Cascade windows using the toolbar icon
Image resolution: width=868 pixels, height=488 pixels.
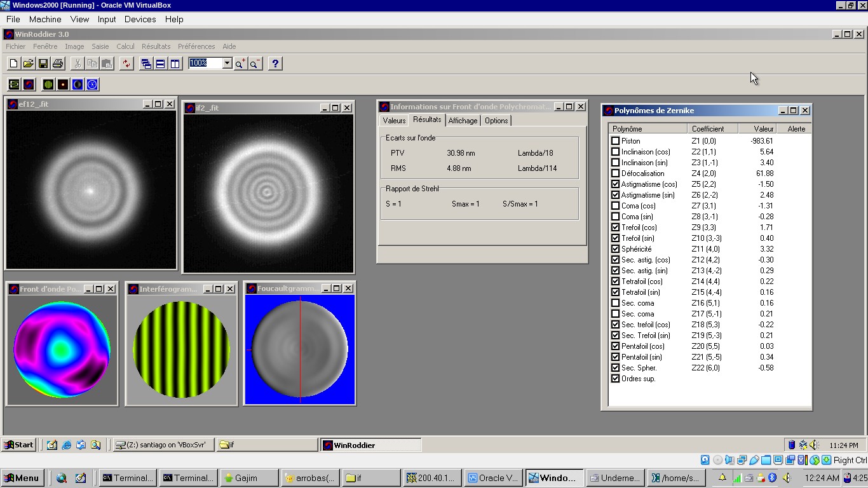click(x=146, y=64)
